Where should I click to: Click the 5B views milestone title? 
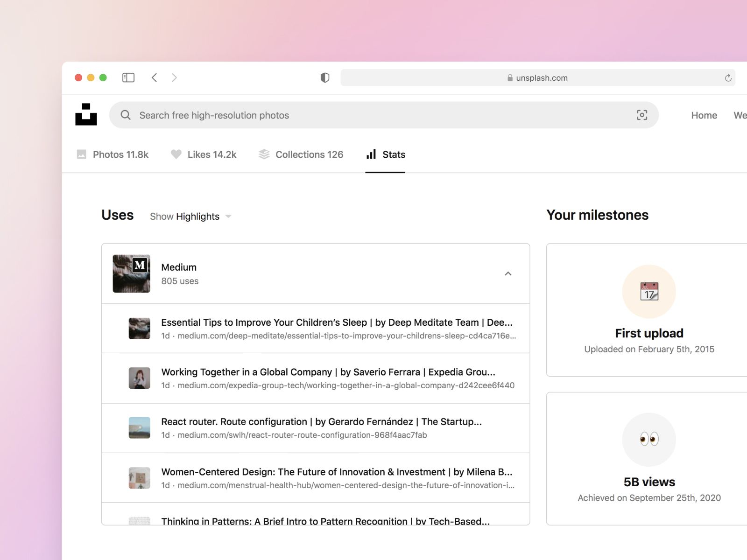(649, 482)
